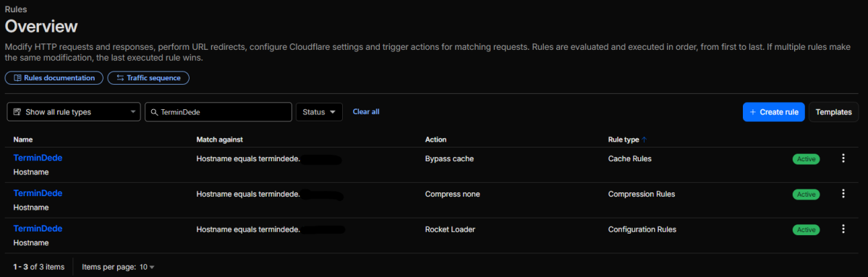Click the arrows icon on Traffic sequence
Image resolution: width=868 pixels, height=277 pixels.
point(120,77)
